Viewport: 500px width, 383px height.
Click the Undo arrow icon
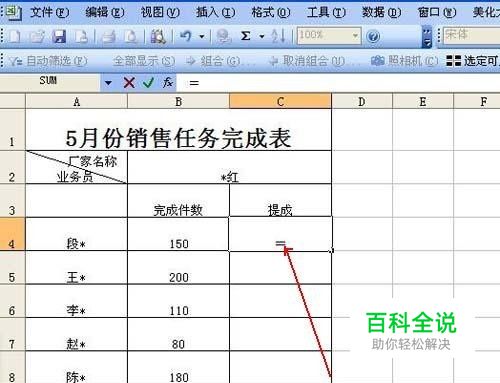click(x=186, y=35)
